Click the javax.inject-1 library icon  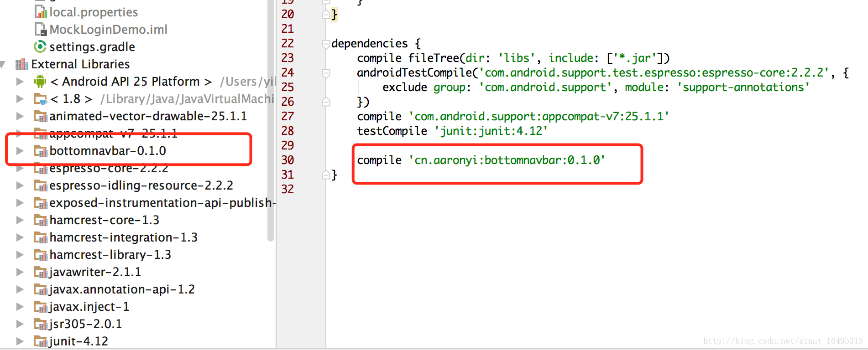[41, 307]
